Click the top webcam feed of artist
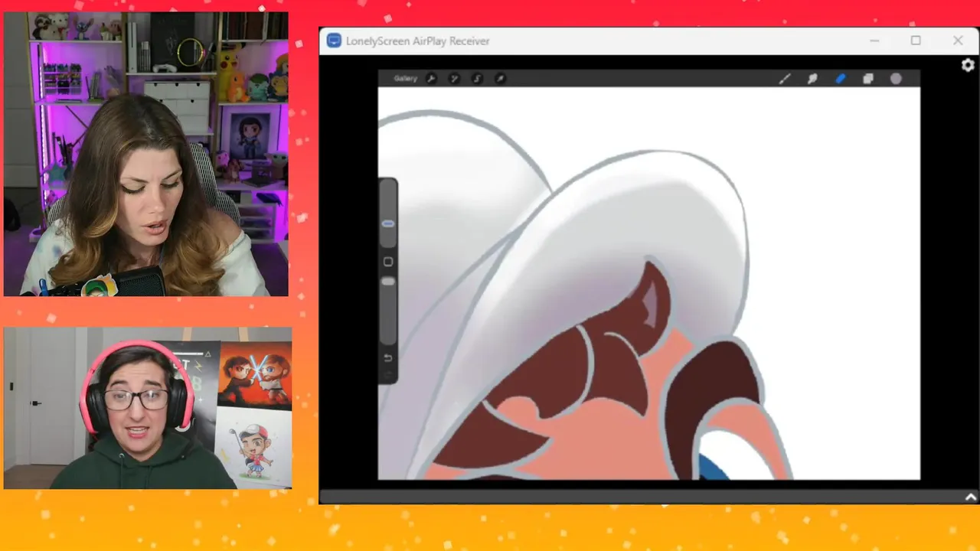This screenshot has height=551, width=980. pyautogui.click(x=146, y=154)
